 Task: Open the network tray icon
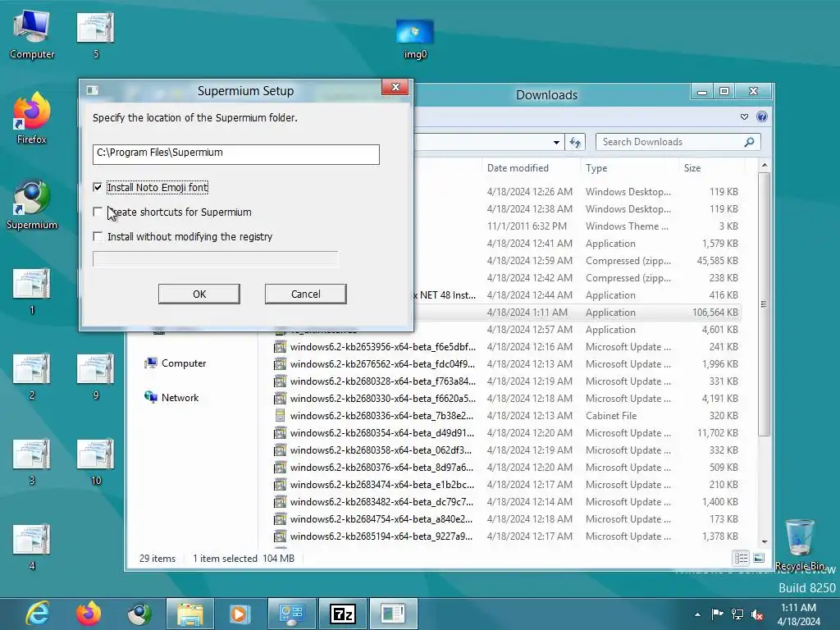point(737,614)
